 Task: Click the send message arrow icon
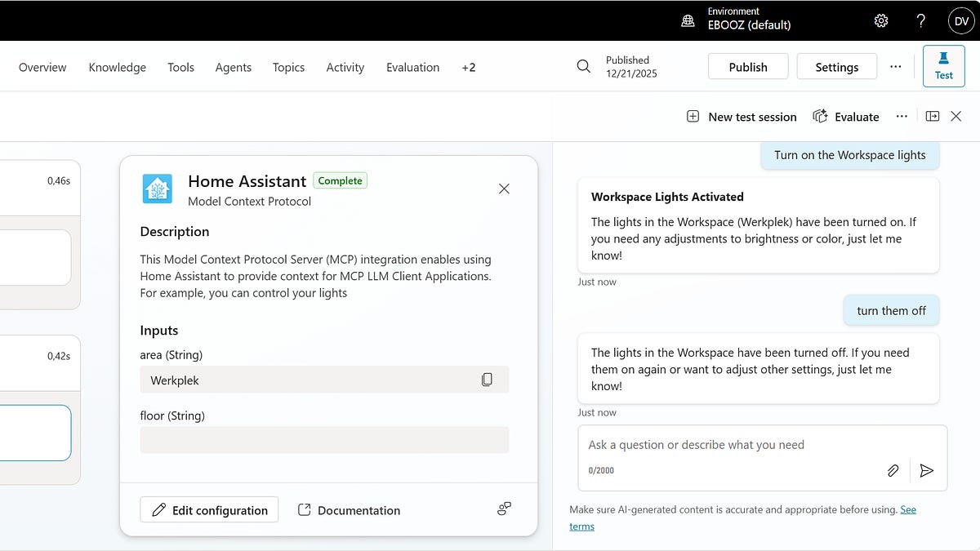tap(926, 470)
